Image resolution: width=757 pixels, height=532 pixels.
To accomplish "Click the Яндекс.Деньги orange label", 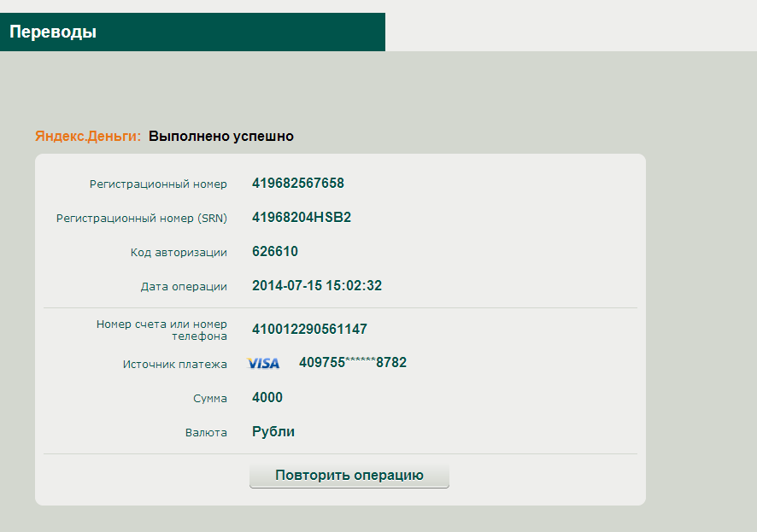I will click(88, 137).
